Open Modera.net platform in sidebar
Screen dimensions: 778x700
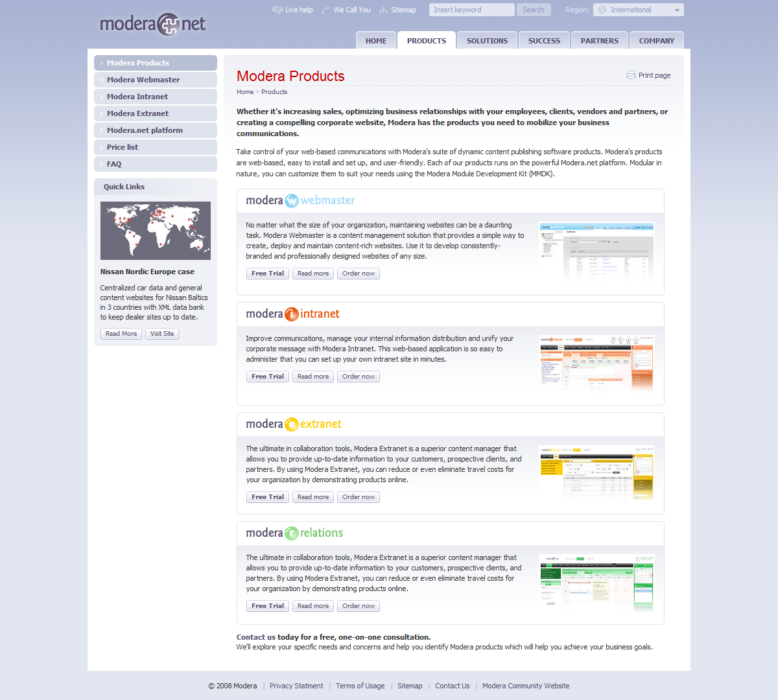coord(156,130)
